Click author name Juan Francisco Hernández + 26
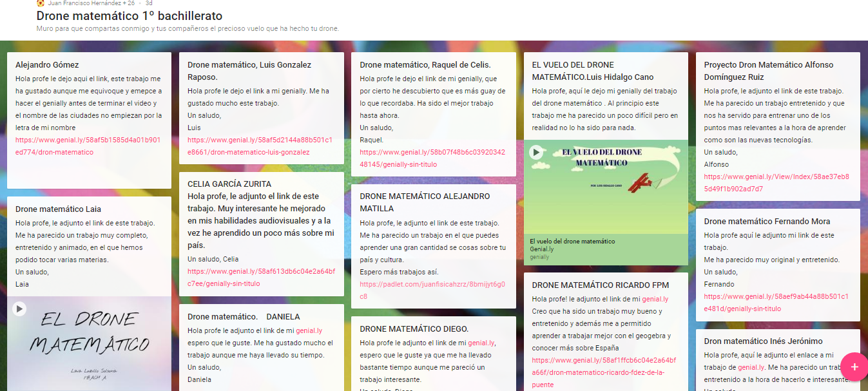 pos(91,3)
